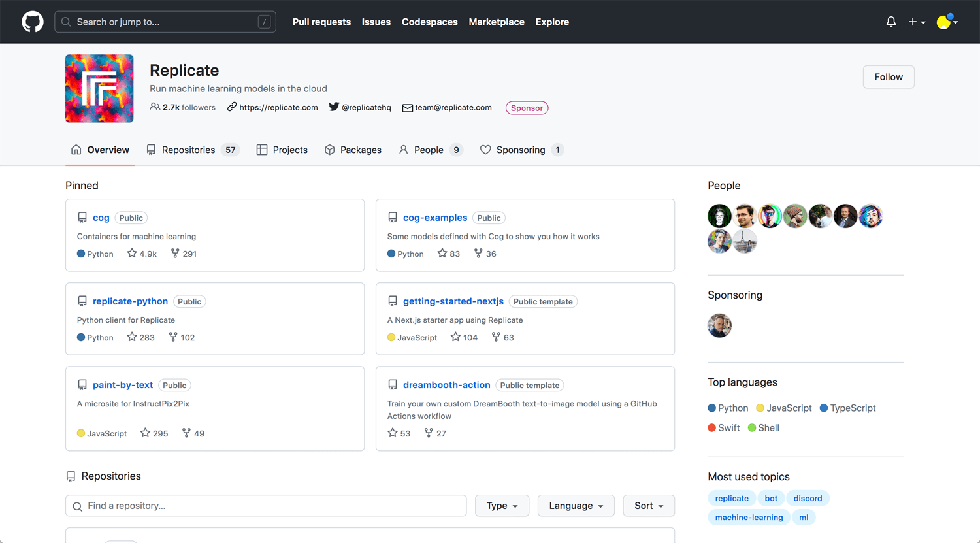This screenshot has width=980, height=543.
Task: Open Explore page
Action: coord(552,22)
